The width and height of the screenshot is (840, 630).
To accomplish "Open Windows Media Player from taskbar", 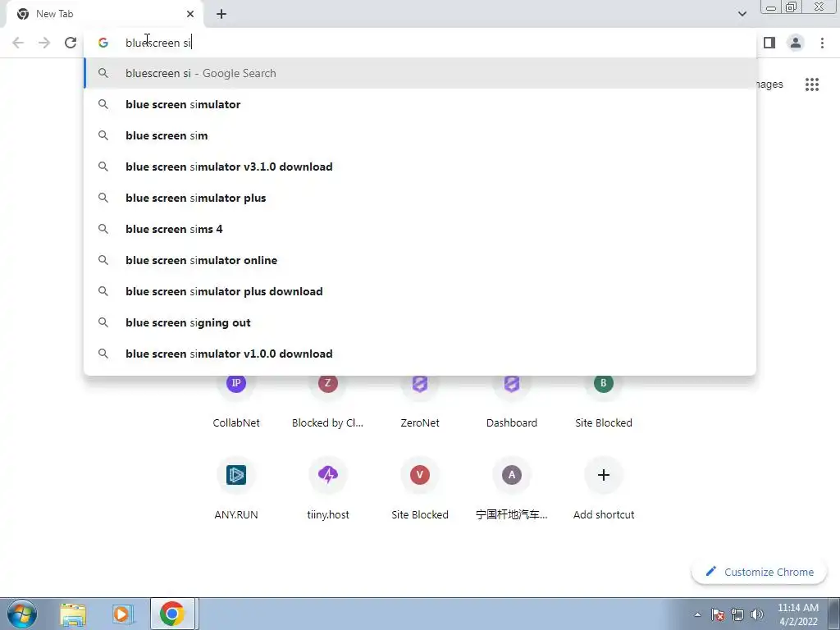I will [x=122, y=614].
